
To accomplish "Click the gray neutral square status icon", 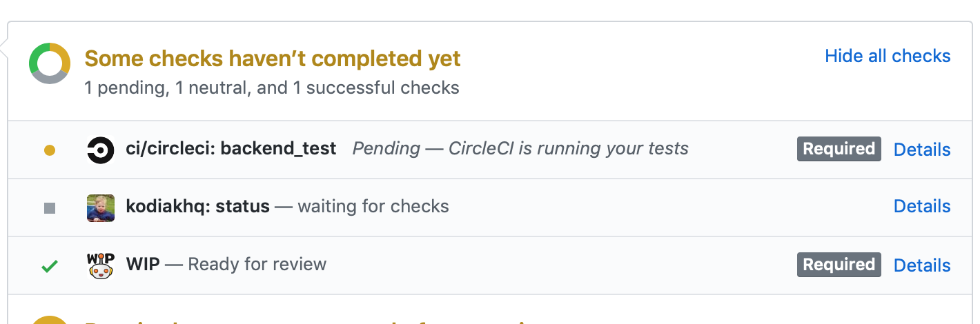I will tap(50, 207).
